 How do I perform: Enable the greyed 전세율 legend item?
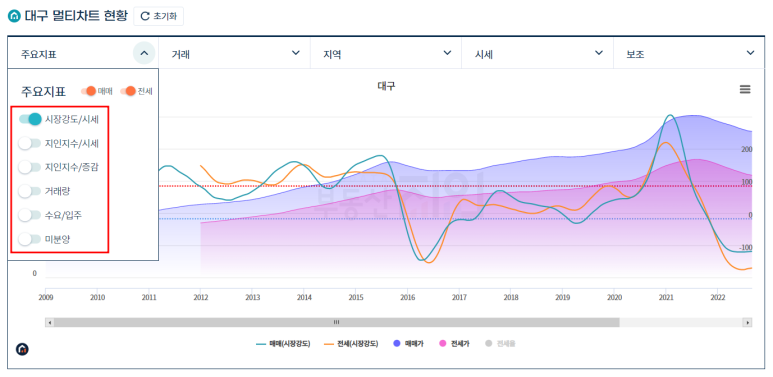pos(500,344)
